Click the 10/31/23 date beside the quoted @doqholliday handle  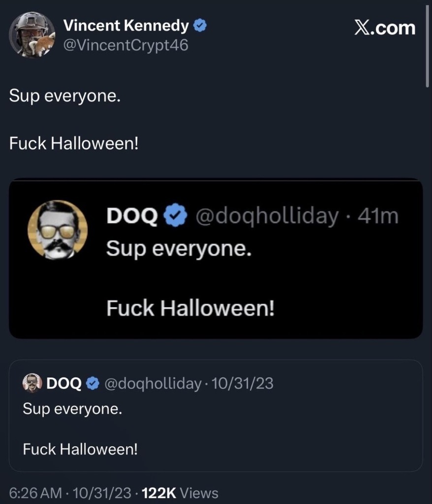click(x=242, y=383)
